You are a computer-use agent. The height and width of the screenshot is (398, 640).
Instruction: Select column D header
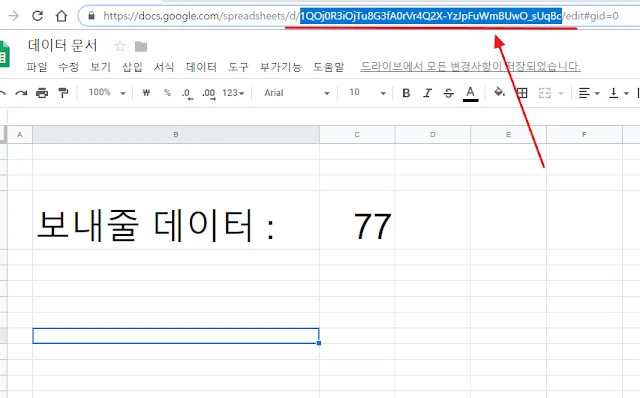coord(433,135)
